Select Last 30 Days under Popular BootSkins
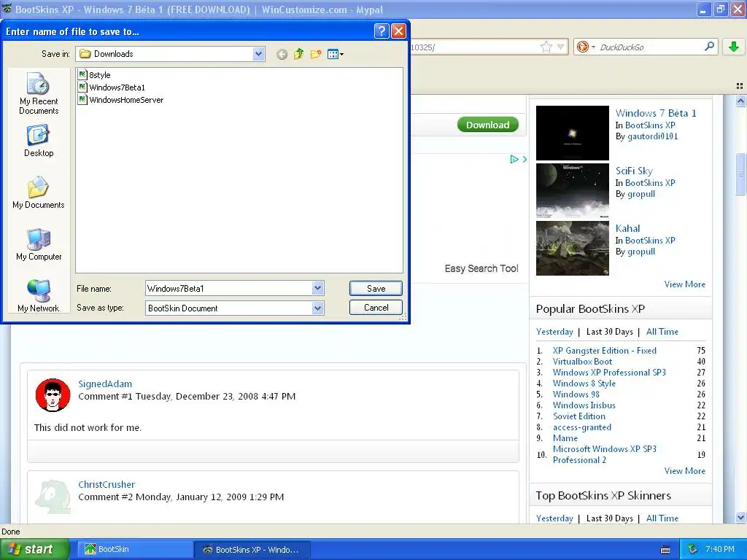Image resolution: width=747 pixels, height=560 pixels. pyautogui.click(x=609, y=332)
